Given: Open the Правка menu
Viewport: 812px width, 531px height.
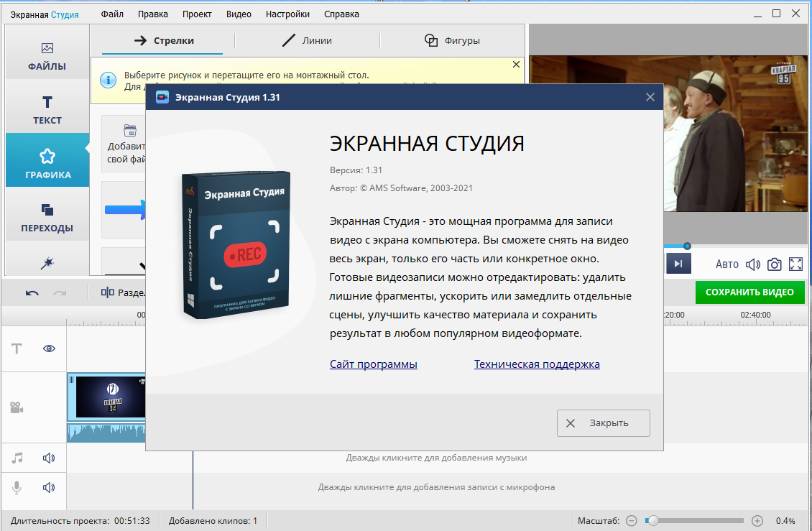Looking at the screenshot, I should pos(153,14).
